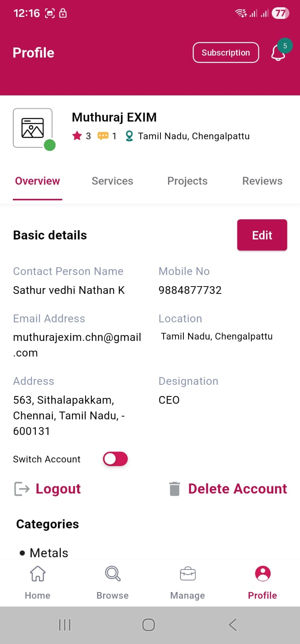Go to Home in bottom navigation
300x644 pixels.
pos(38,582)
